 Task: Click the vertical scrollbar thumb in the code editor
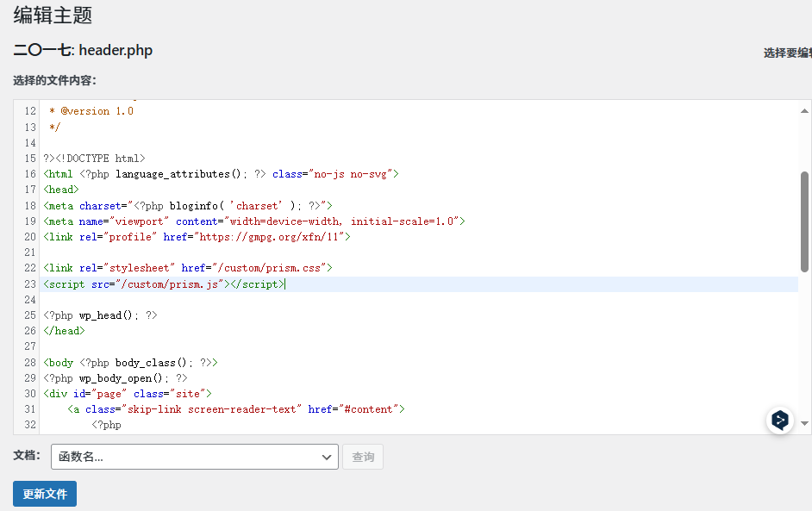[x=804, y=221]
